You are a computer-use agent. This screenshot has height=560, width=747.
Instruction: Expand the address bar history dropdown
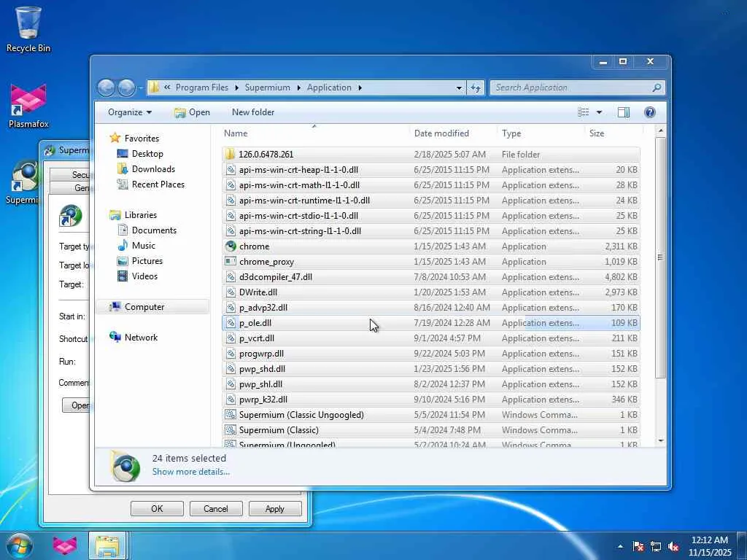coord(459,88)
